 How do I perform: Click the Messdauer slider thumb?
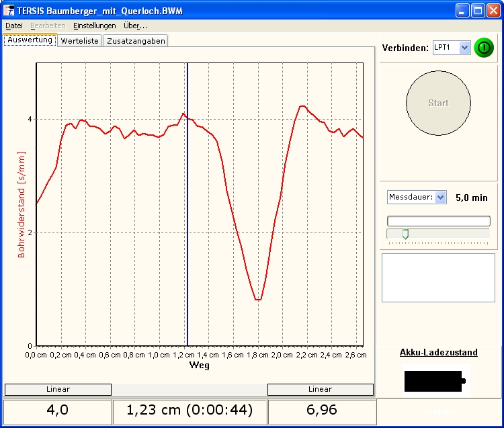[406, 234]
